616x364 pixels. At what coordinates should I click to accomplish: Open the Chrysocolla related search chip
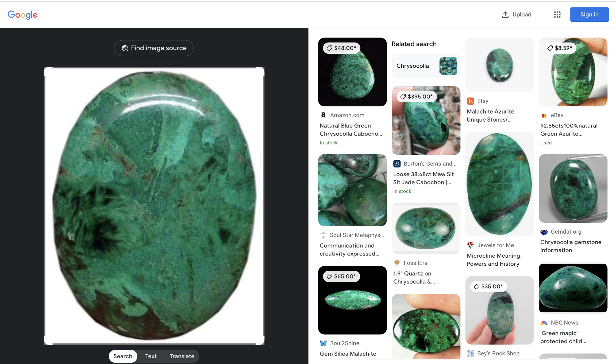coord(426,66)
